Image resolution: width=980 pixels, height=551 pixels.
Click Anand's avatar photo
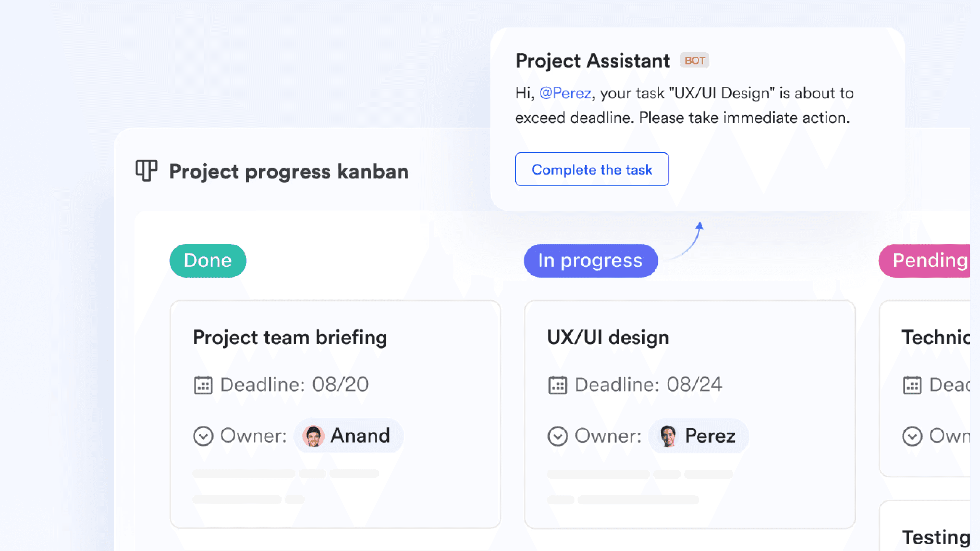coord(313,436)
